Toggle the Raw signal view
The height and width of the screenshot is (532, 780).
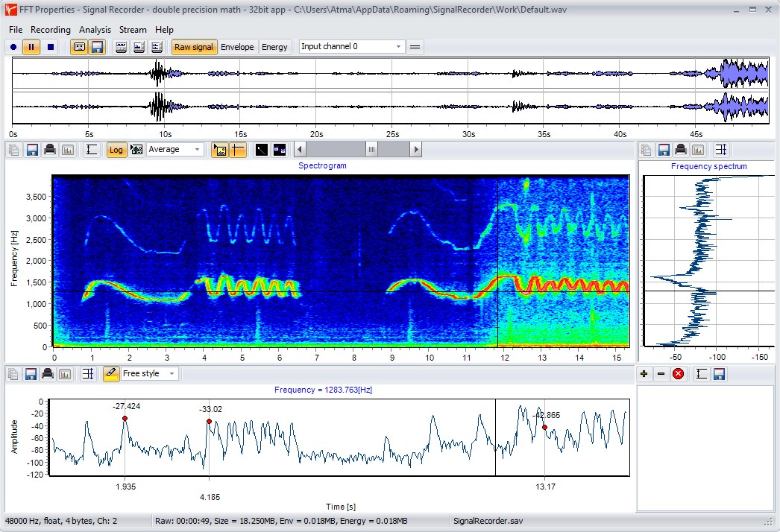pos(194,47)
